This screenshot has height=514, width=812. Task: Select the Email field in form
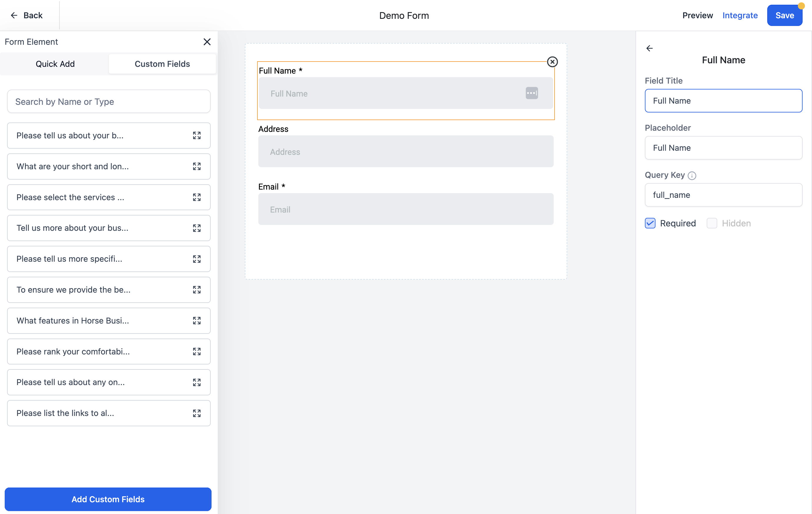406,209
